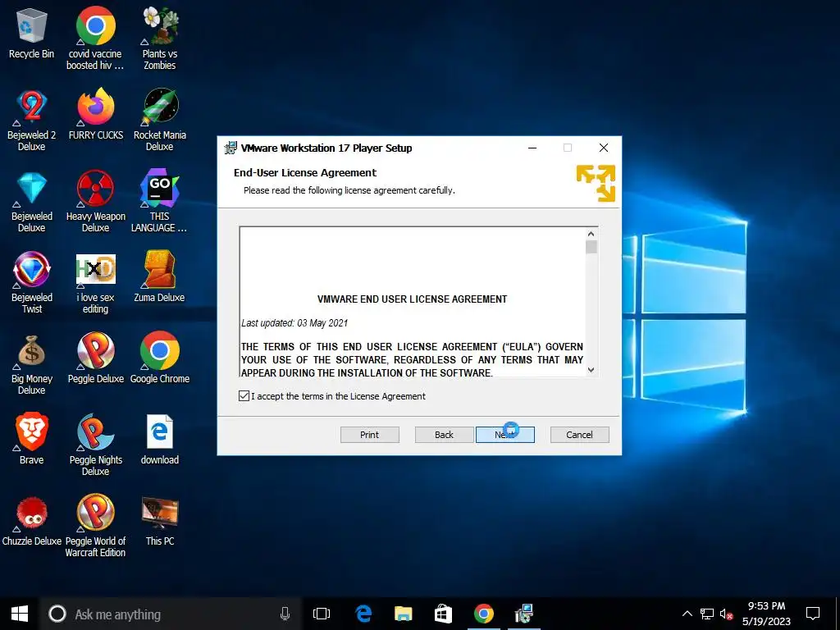Viewport: 840px width, 630px height.
Task: Open the Recycle Bin desktop icon
Action: coord(31,33)
